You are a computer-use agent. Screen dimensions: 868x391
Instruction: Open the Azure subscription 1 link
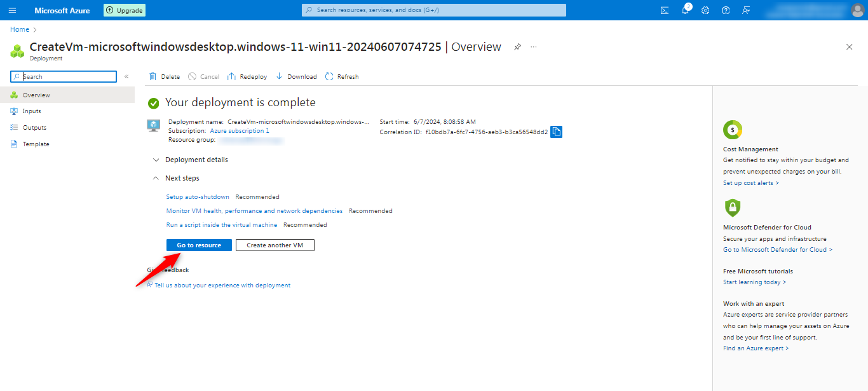(240, 130)
